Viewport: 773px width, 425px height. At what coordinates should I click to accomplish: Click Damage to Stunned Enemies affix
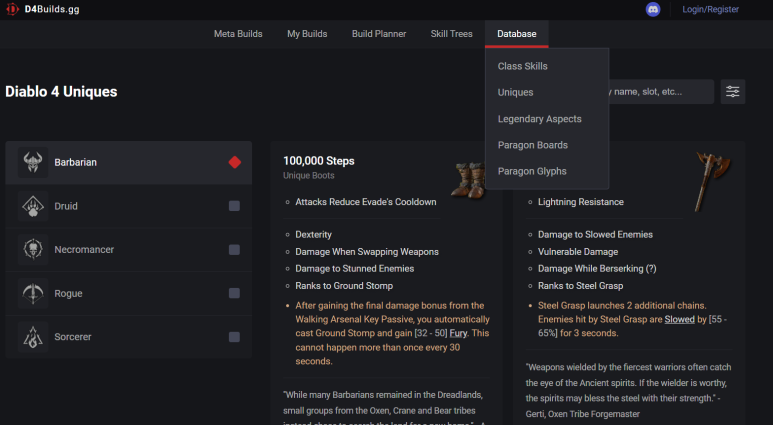coord(354,269)
